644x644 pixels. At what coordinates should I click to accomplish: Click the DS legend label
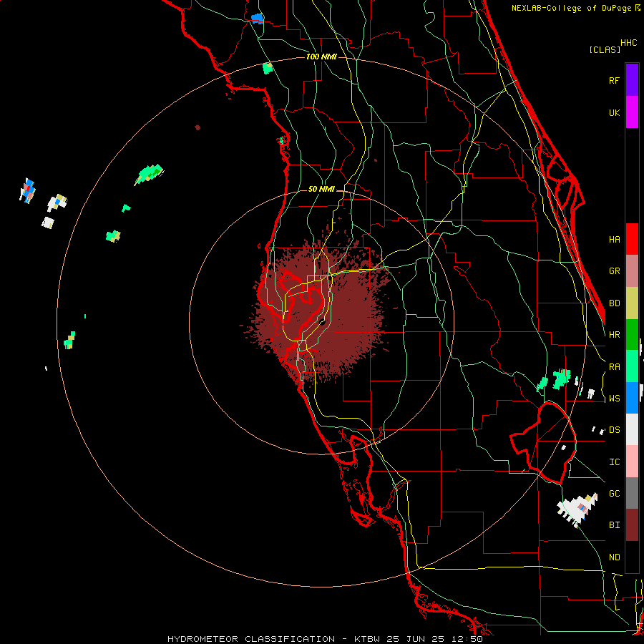614,430
